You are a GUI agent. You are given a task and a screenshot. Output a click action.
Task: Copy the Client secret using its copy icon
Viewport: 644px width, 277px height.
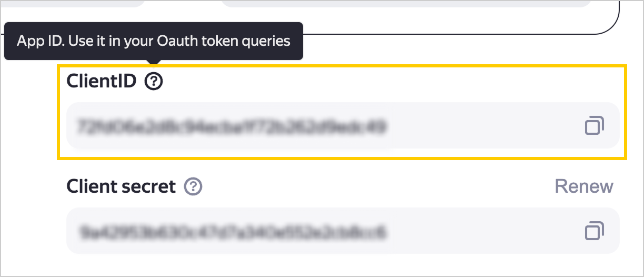tap(594, 231)
